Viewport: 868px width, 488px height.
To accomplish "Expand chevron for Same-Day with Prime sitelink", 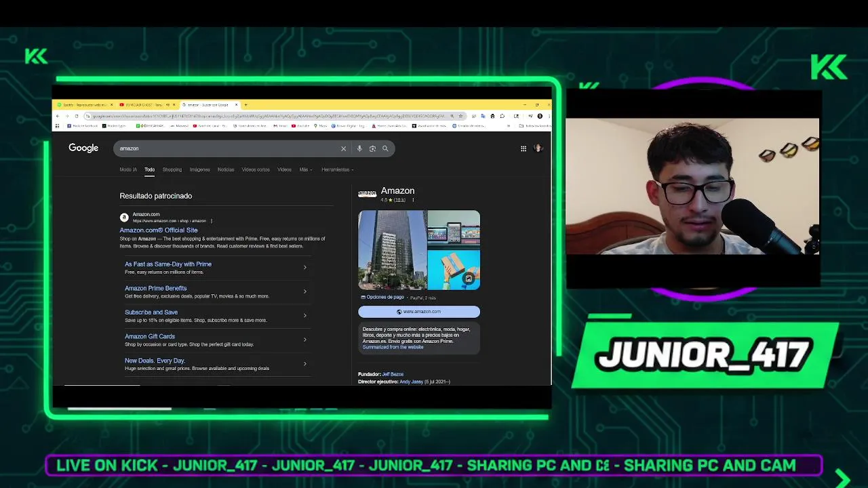I will click(304, 268).
